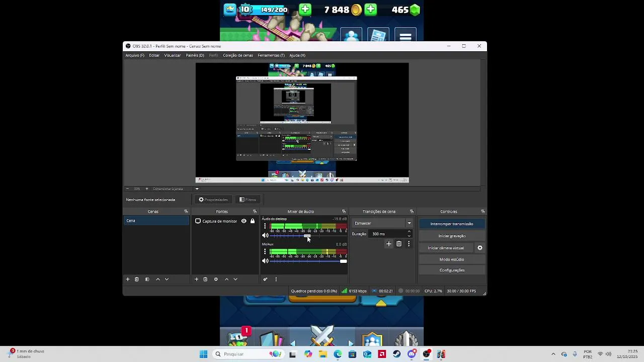Click Iniciar gravação button

click(452, 236)
